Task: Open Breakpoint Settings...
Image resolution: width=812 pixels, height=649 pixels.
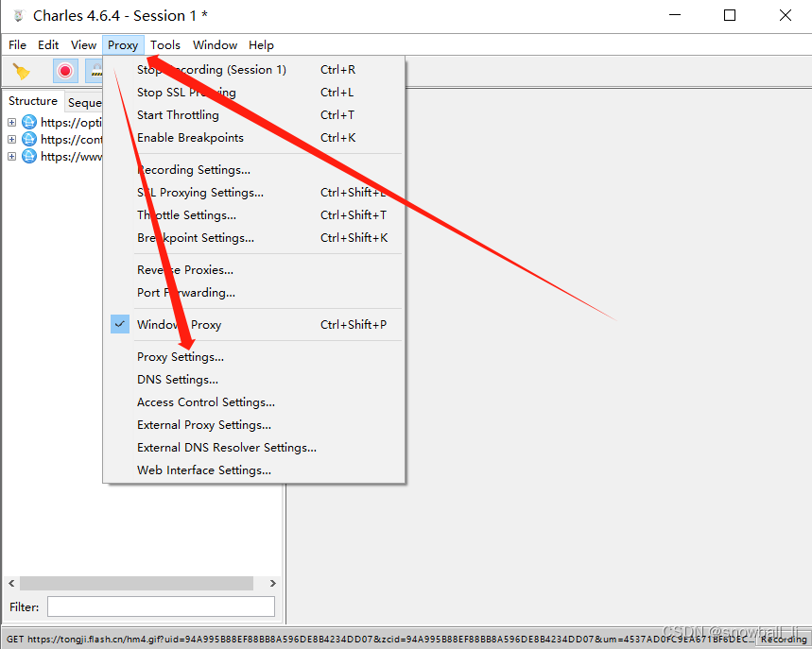Action: click(253, 238)
